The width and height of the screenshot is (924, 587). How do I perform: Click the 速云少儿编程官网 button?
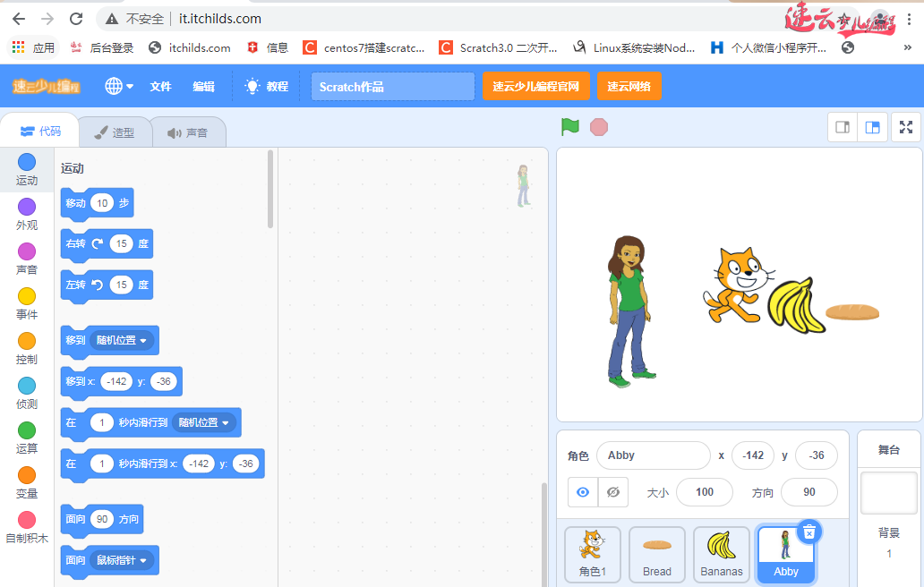click(535, 87)
